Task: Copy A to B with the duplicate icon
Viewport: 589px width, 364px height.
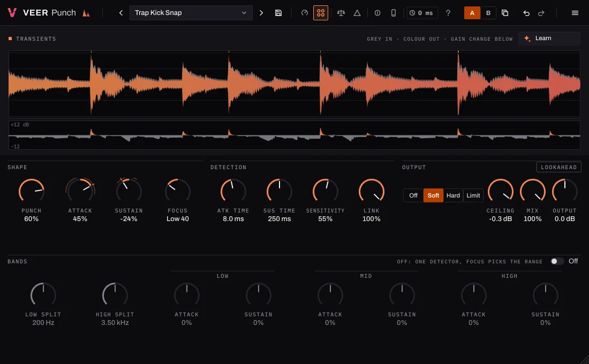Action: tap(505, 13)
